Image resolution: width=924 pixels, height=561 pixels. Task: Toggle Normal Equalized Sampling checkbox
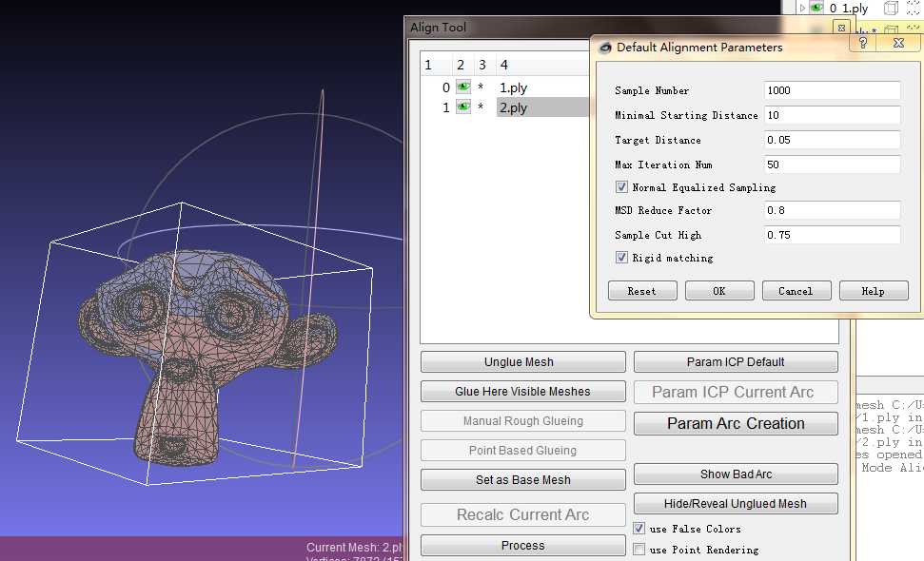tap(621, 187)
